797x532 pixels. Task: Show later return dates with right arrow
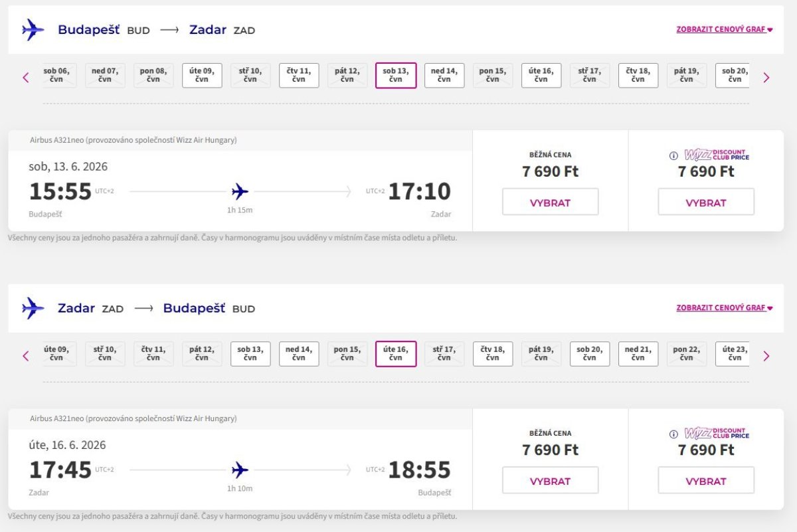coord(766,356)
